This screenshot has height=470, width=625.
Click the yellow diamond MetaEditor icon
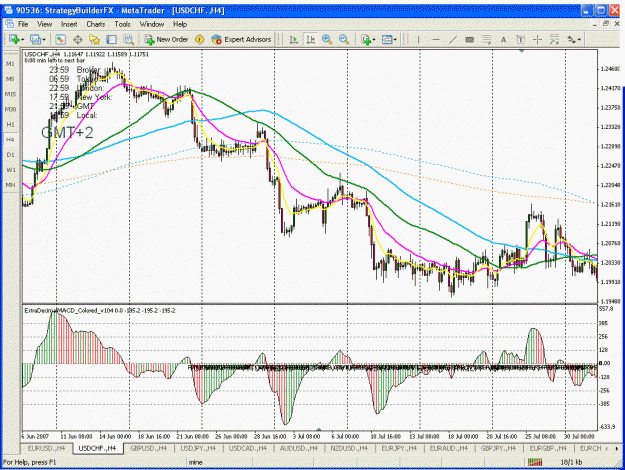point(200,39)
